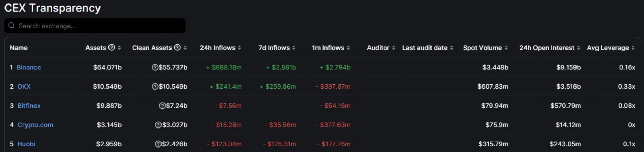644x152 pixels.
Task: Sort by Auditor column
Action: 394,48
